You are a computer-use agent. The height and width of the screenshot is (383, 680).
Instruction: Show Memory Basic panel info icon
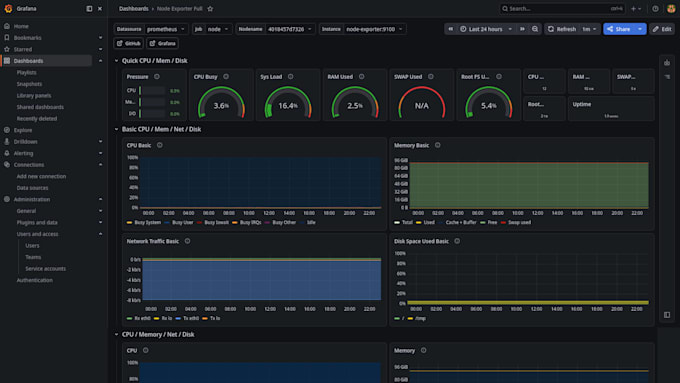[438, 145]
